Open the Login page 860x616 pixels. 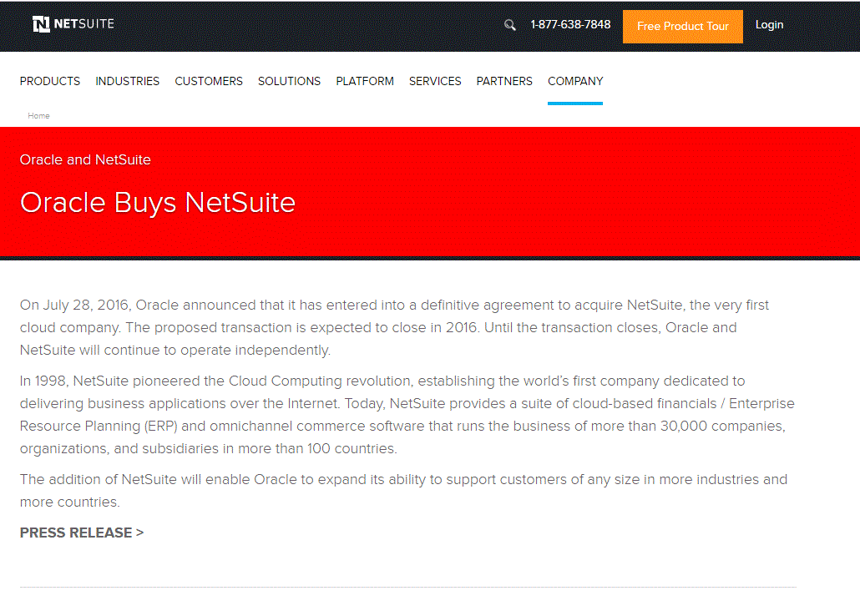(769, 25)
